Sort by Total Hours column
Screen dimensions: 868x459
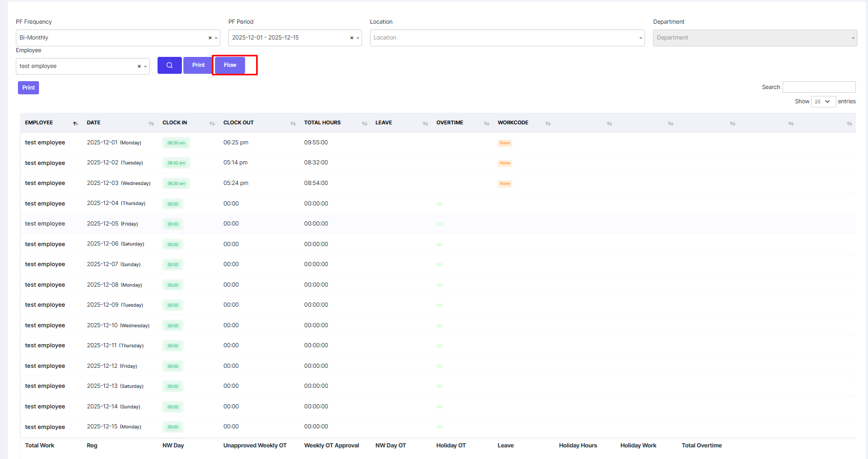click(x=335, y=123)
